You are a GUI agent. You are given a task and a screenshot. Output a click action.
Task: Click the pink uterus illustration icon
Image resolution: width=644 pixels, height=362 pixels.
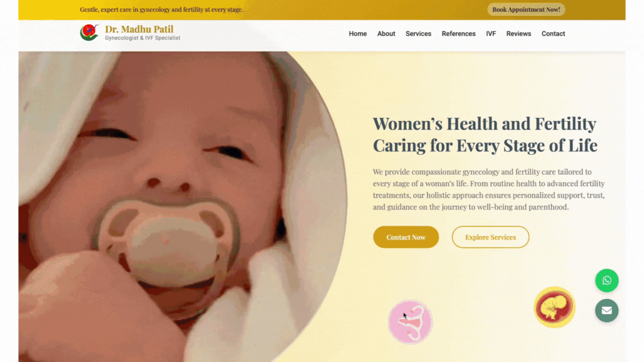coord(410,322)
